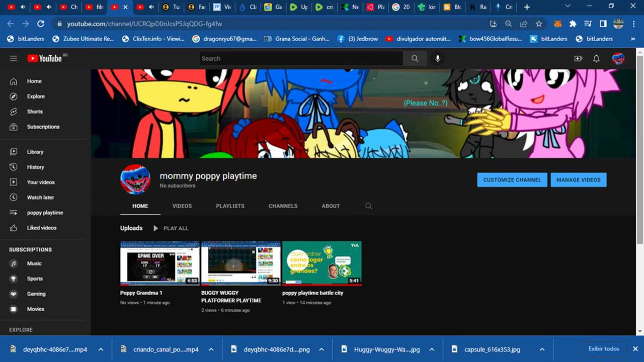Click inside the YouTube Search field

[x=301, y=58]
